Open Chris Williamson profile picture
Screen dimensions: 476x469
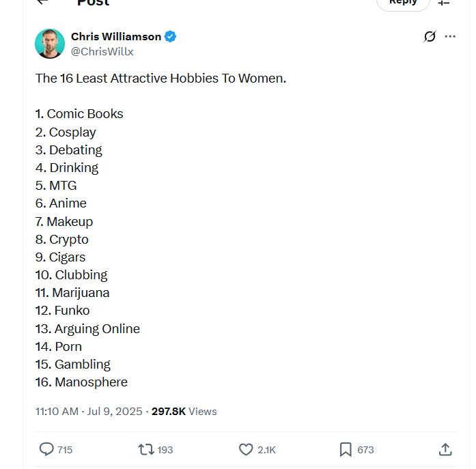(x=50, y=44)
